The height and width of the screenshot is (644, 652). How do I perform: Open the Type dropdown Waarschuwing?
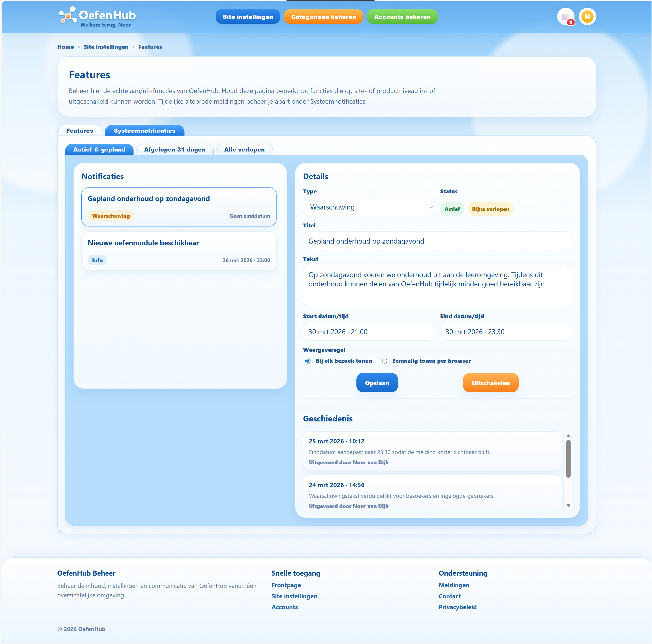tap(369, 207)
